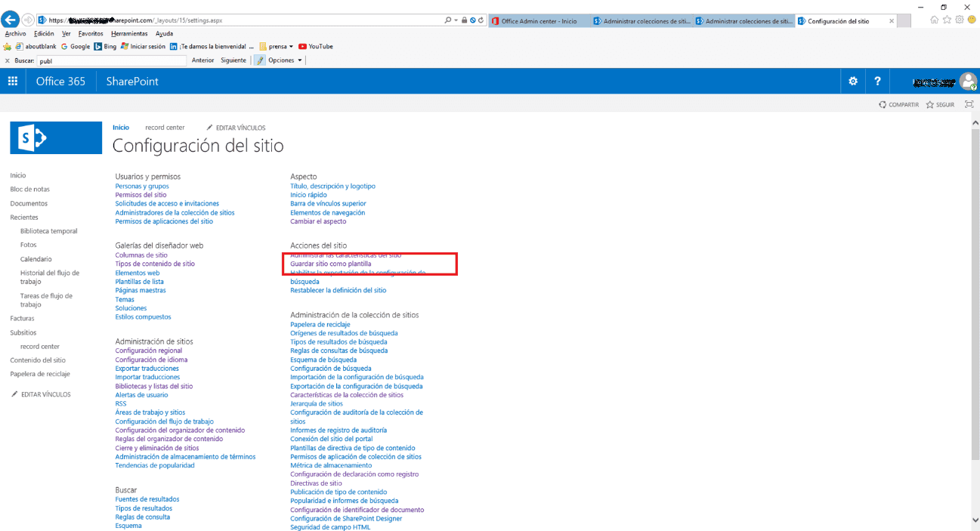The width and height of the screenshot is (980, 531).
Task: Click Editar vínculos in left sidebar
Action: pyautogui.click(x=41, y=395)
